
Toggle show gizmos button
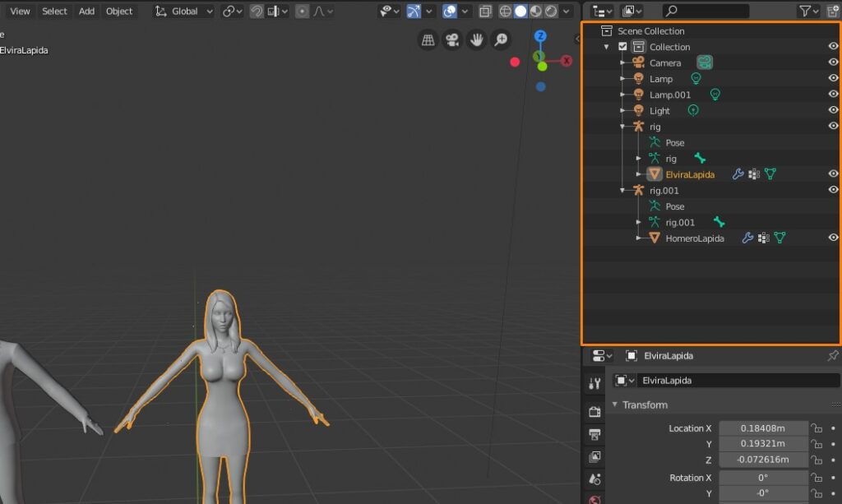(414, 11)
